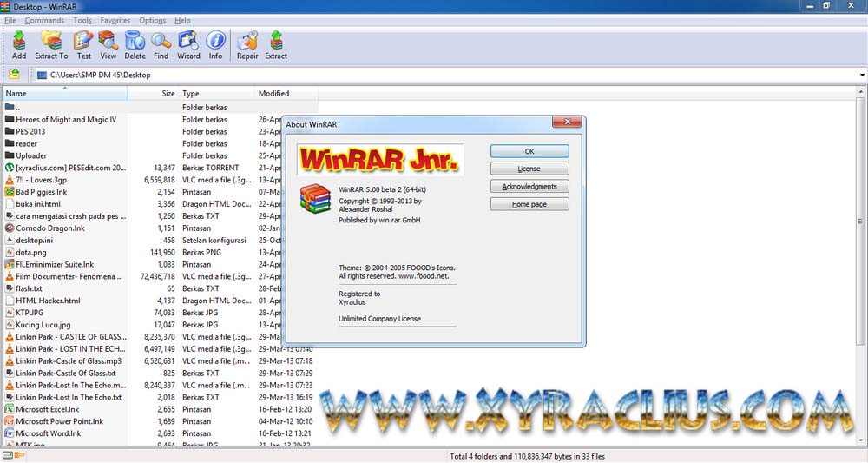Click the WinRAR Jnr. banner image
Viewport: 868px width, 463px height.
pos(379,160)
